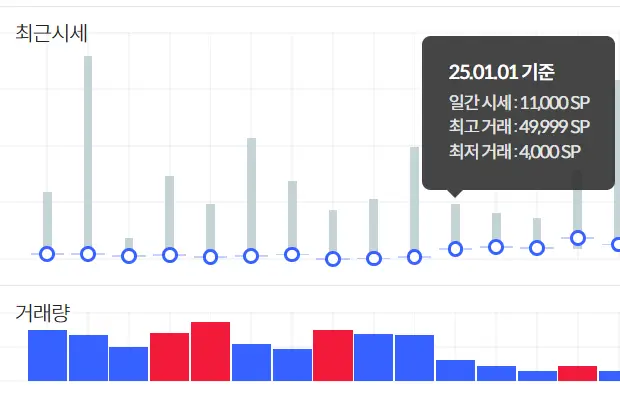
Task: Select the fourth price marker circle from left
Action: click(170, 255)
